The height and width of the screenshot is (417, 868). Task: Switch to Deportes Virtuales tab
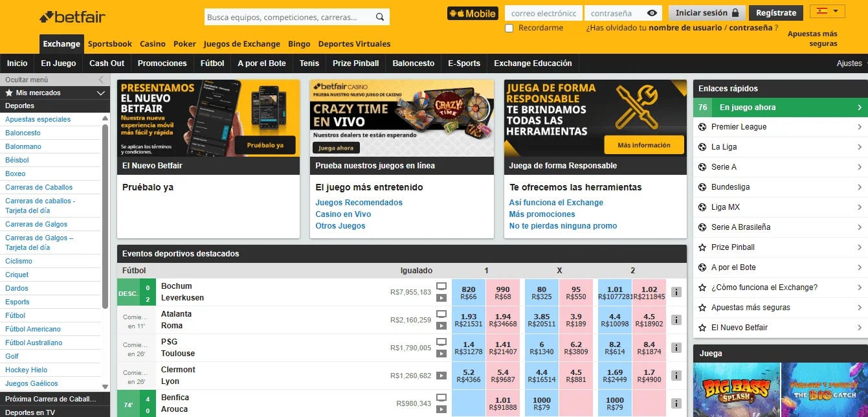point(354,44)
